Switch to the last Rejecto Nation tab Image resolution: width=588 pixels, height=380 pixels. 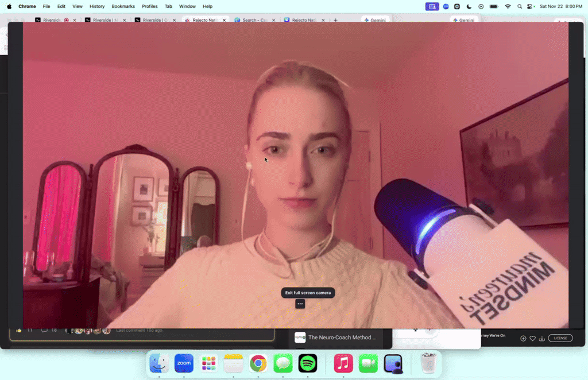pyautogui.click(x=304, y=20)
